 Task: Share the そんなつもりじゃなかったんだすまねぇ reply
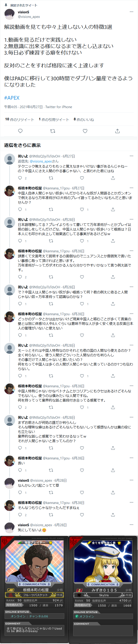click(x=113, y=515)
